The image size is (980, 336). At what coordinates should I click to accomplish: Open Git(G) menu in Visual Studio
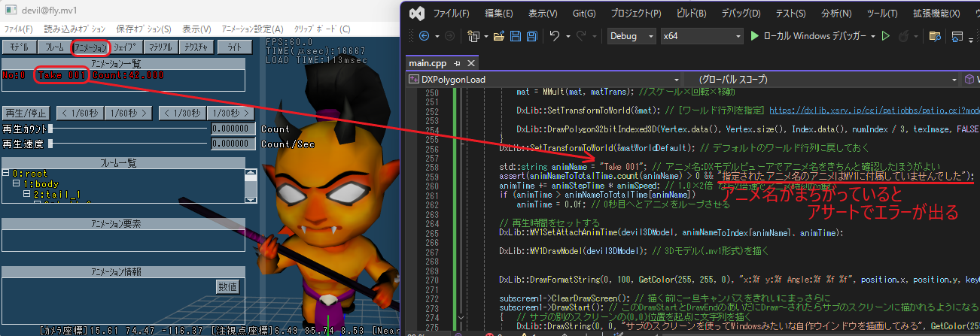584,13
